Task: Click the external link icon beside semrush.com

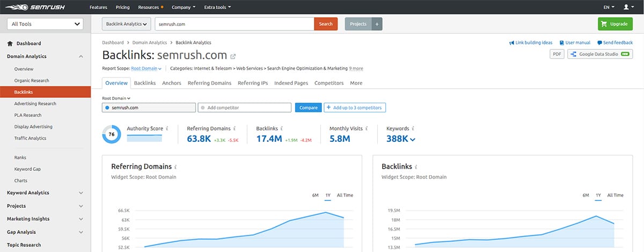Action: pos(233,56)
